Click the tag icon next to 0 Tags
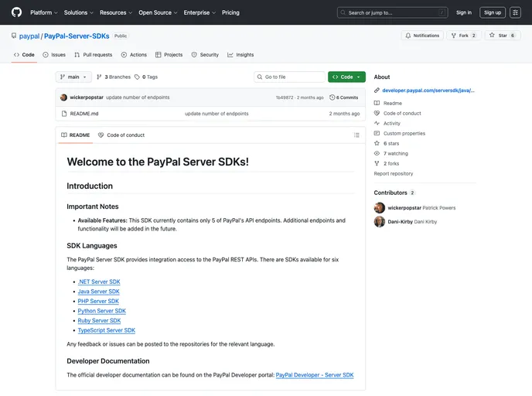Viewport: 532px width, 396px height. pos(137,77)
